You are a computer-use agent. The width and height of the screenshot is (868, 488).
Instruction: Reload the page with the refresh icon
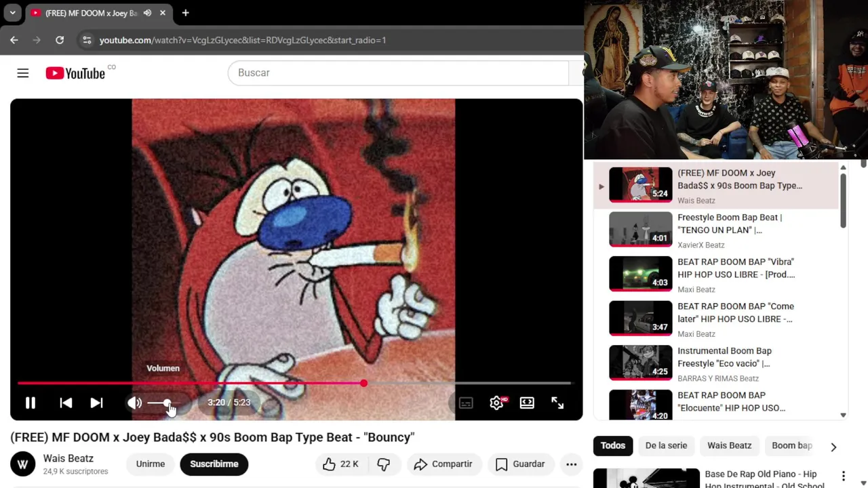point(60,40)
